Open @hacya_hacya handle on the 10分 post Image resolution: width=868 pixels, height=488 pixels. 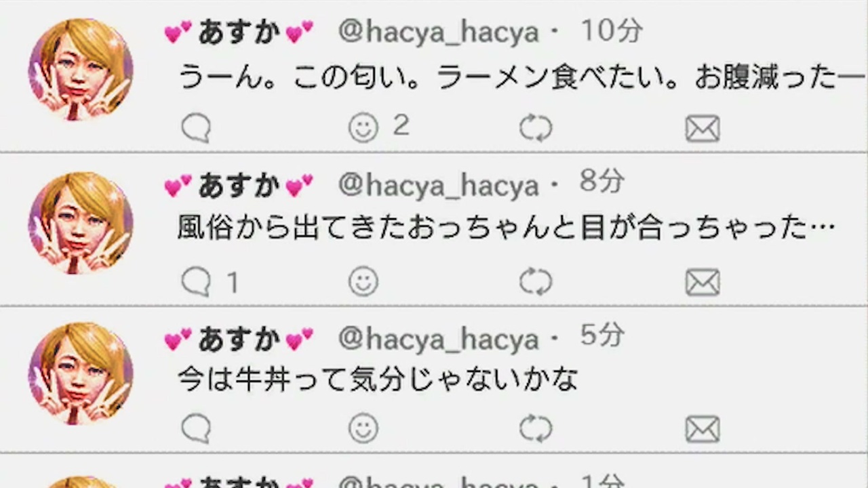point(438,33)
